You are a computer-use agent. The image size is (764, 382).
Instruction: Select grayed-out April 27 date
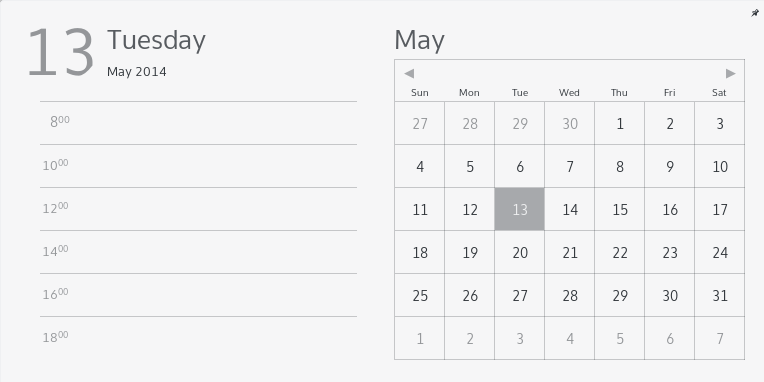[x=420, y=123]
